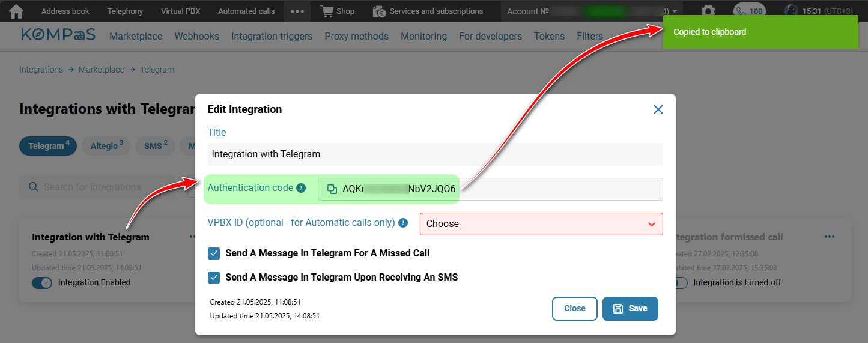The width and height of the screenshot is (868, 343).
Task: Open the Filters tab
Action: coord(590,36)
